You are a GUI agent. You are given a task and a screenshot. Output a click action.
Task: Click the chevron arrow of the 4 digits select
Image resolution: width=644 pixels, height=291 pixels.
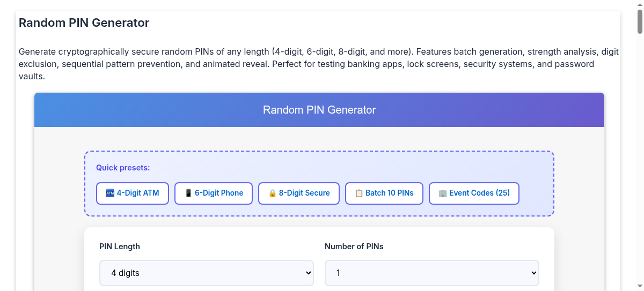[x=309, y=273]
